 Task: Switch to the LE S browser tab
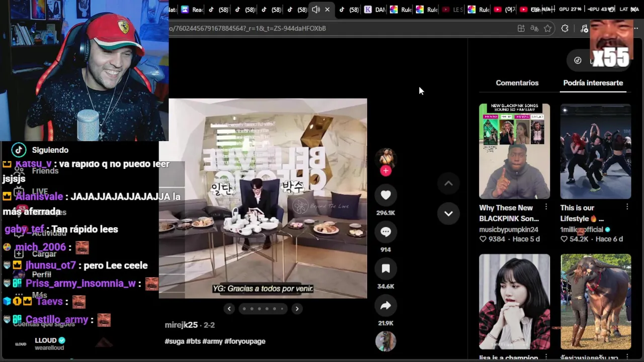click(453, 10)
